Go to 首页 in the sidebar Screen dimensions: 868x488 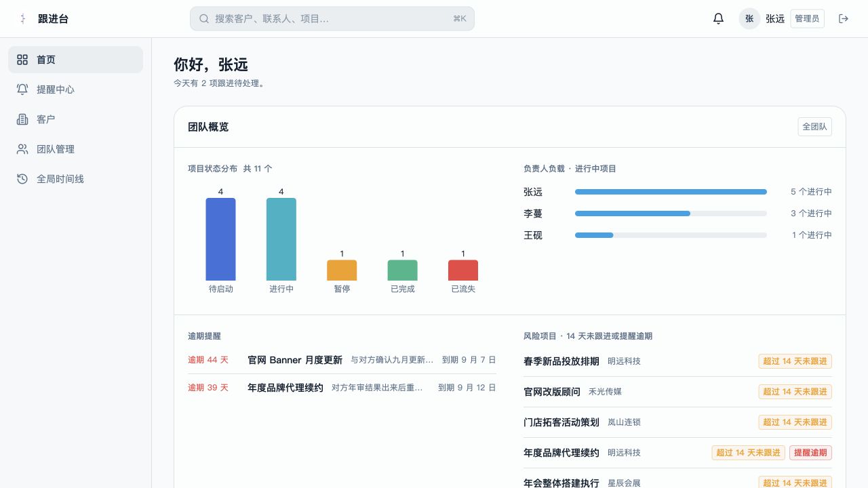75,60
